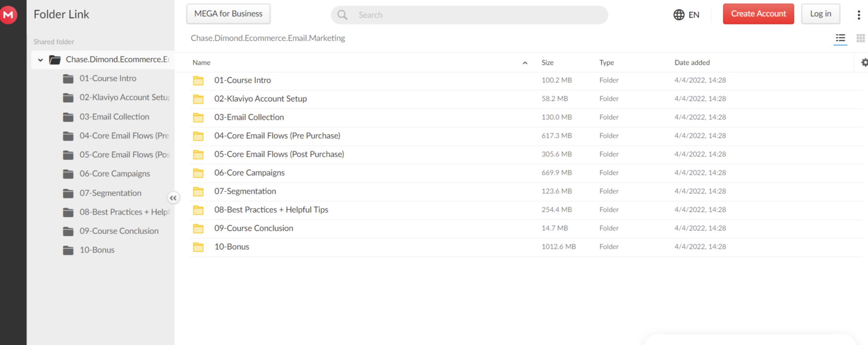This screenshot has height=345, width=868.
Task: Open 05-Core Email Flows (Post Purchase) in list
Action: click(279, 154)
